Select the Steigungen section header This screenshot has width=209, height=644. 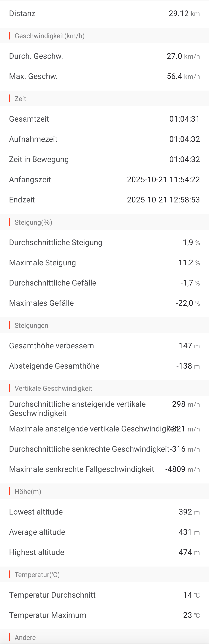31,326
